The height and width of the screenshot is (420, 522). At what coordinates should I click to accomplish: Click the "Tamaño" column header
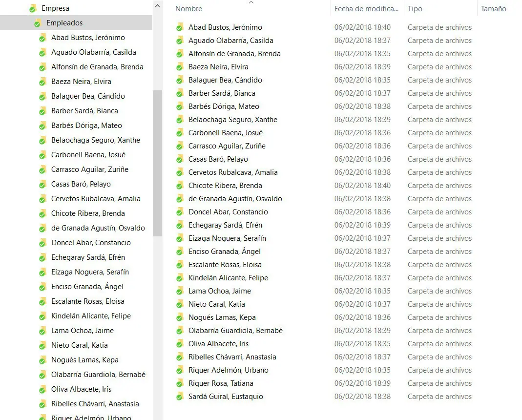coord(493,8)
